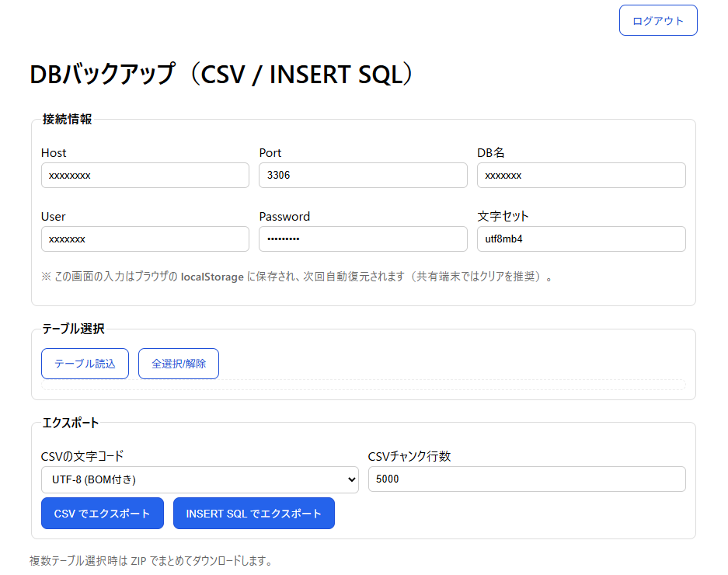Click inside the DB名 input field

click(580, 176)
